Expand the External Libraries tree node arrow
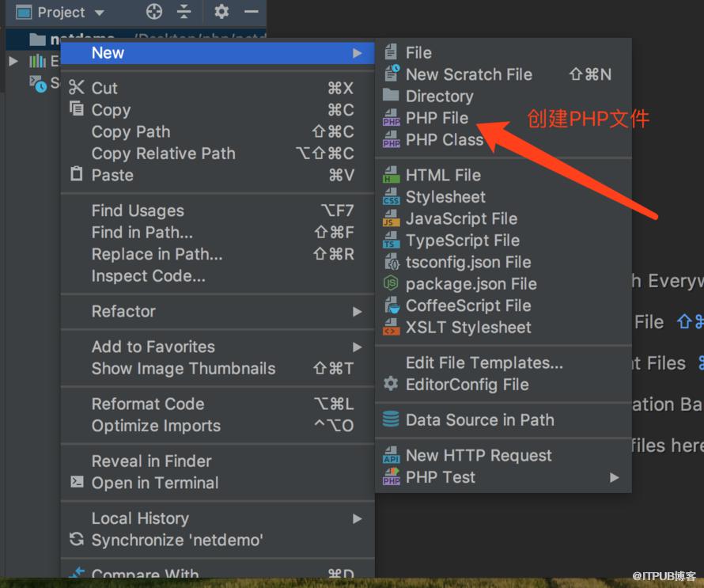This screenshot has width=704, height=588. click(13, 61)
